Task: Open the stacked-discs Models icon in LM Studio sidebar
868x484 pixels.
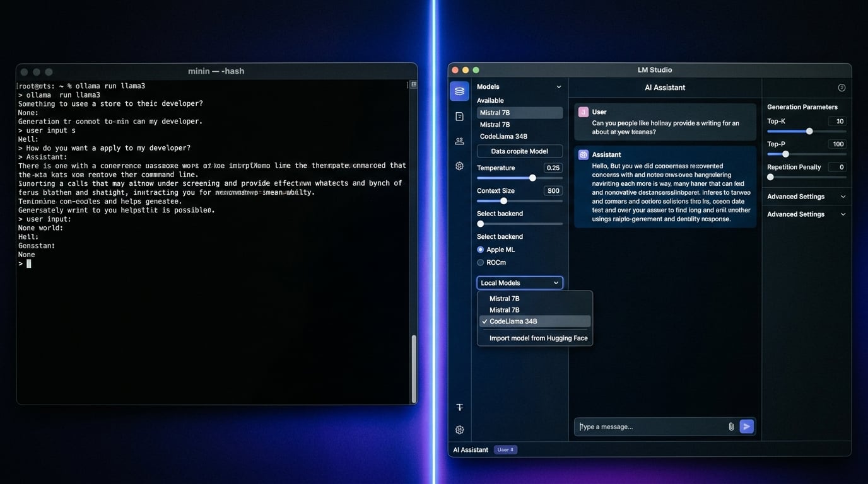Action: pos(459,91)
